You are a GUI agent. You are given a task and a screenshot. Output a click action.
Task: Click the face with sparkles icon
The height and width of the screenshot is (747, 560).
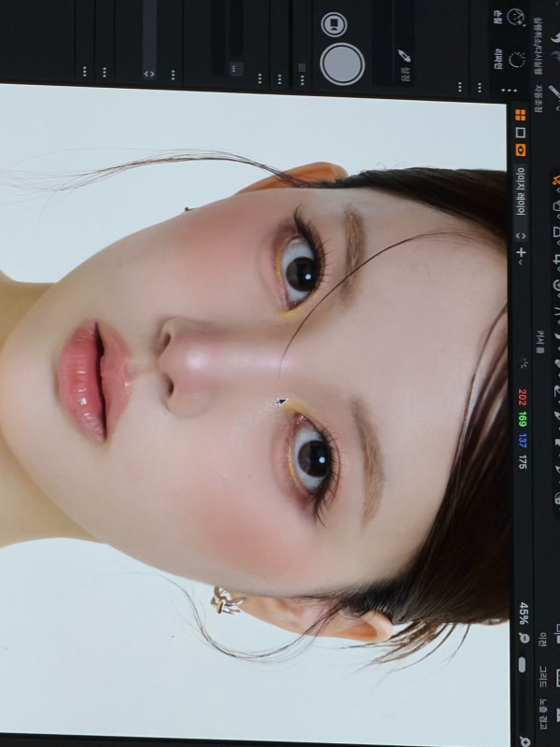[516, 17]
